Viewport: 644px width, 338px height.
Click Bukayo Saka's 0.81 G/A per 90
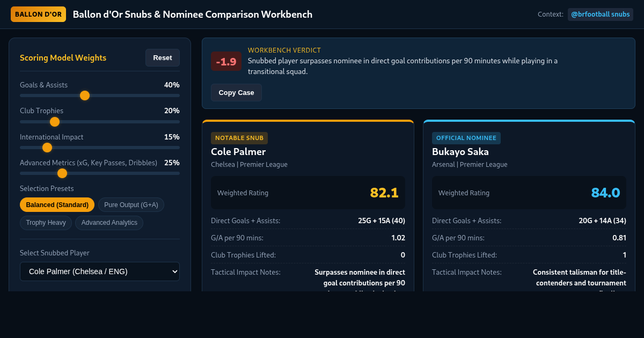619,238
